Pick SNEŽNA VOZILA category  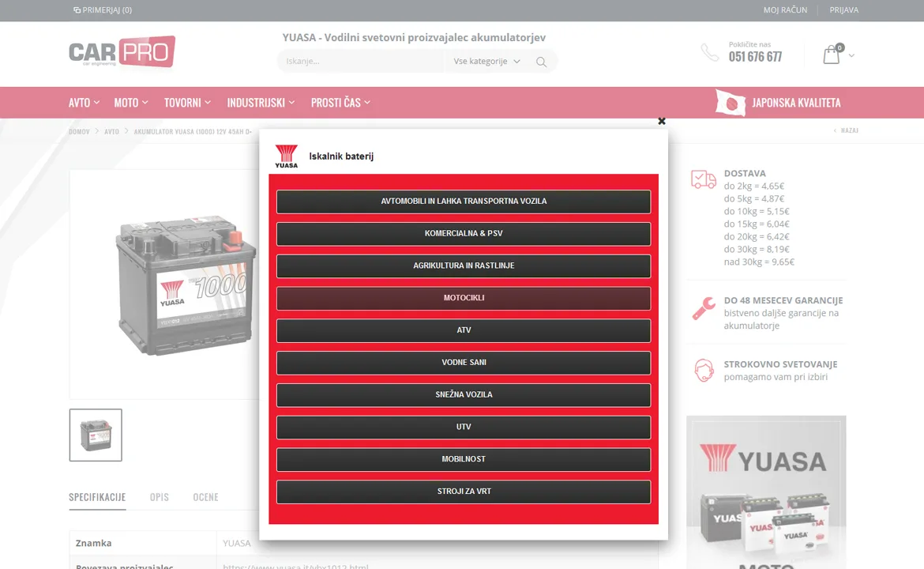click(x=464, y=395)
